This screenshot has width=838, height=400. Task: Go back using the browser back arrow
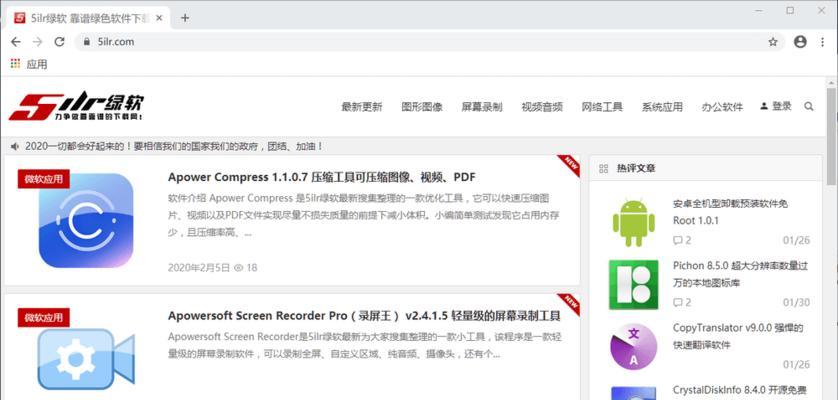pos(15,42)
